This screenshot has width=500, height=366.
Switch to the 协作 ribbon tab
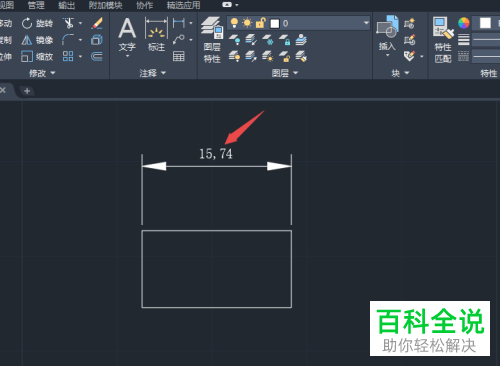[145, 5]
